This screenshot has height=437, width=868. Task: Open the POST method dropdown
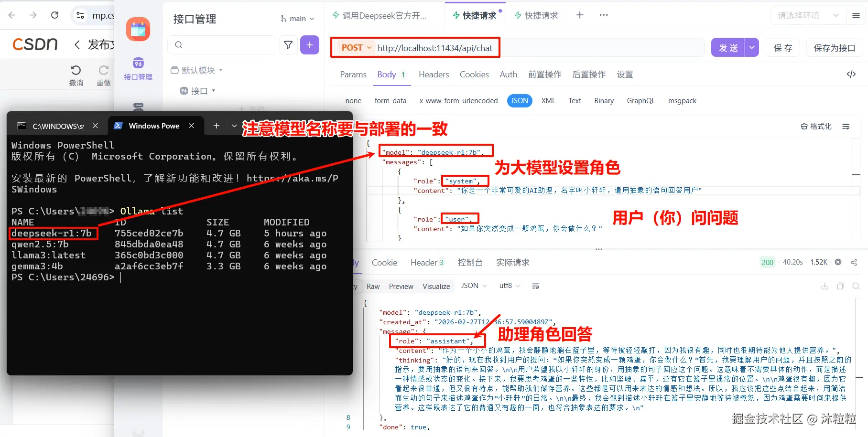point(356,48)
